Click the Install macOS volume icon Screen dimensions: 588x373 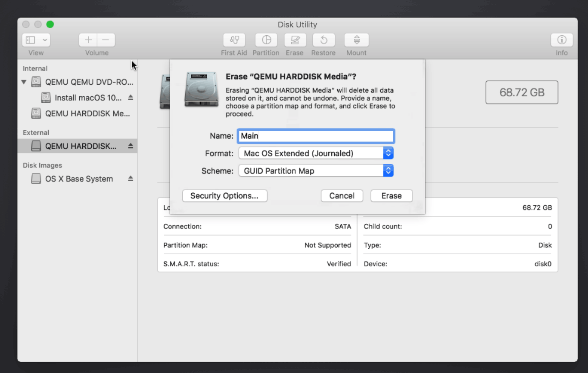point(46,98)
